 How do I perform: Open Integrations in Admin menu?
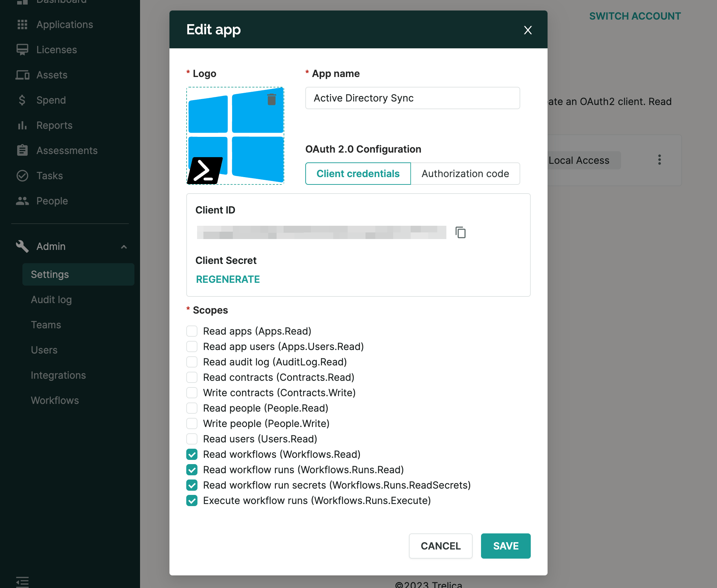click(x=58, y=375)
